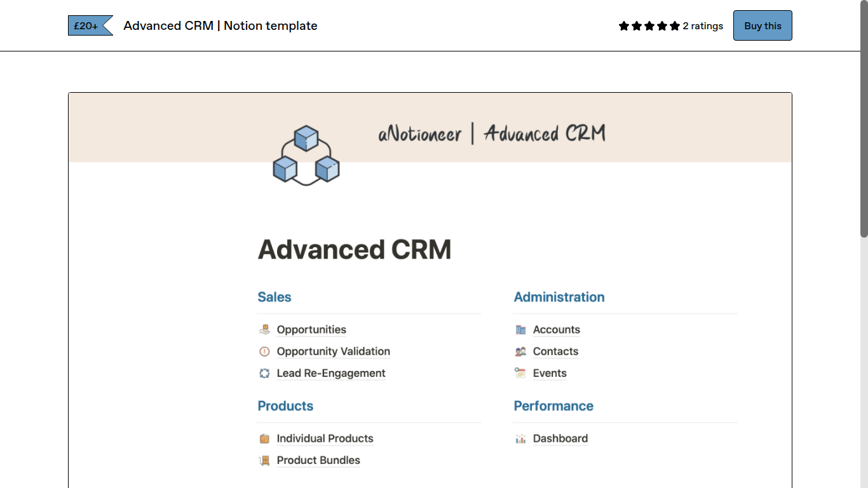Click the Events calendar icon
The image size is (868, 488).
(521, 373)
